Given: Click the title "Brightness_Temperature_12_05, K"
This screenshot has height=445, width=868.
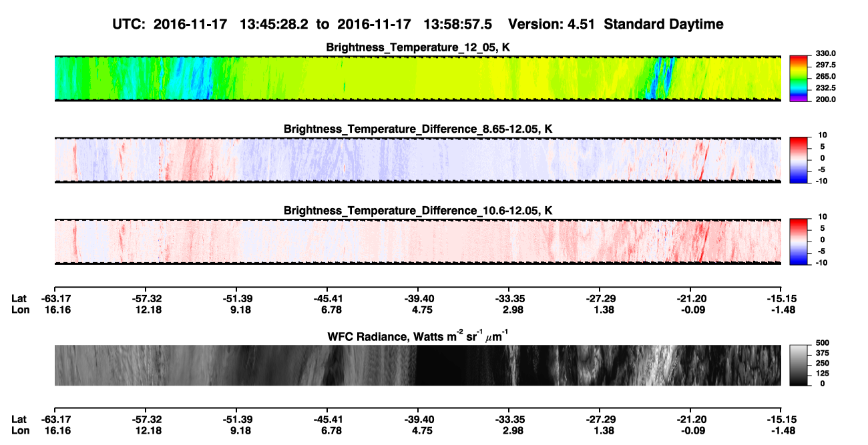Looking at the screenshot, I should click(x=418, y=47).
